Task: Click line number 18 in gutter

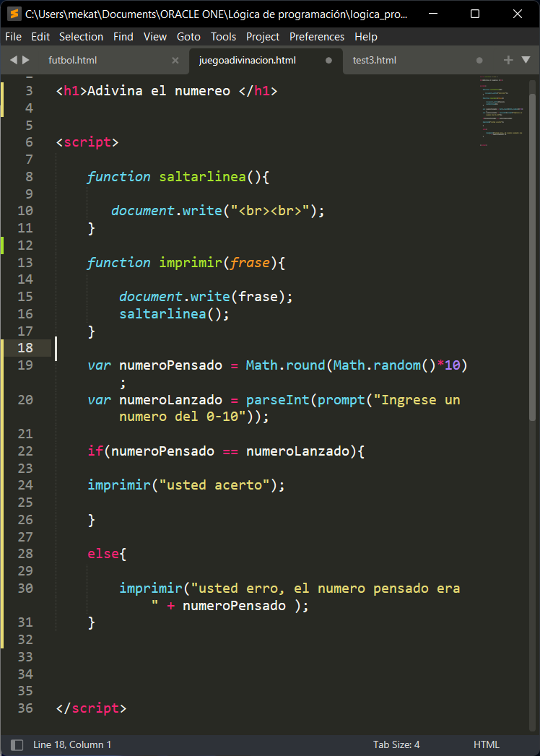Action: click(x=25, y=348)
